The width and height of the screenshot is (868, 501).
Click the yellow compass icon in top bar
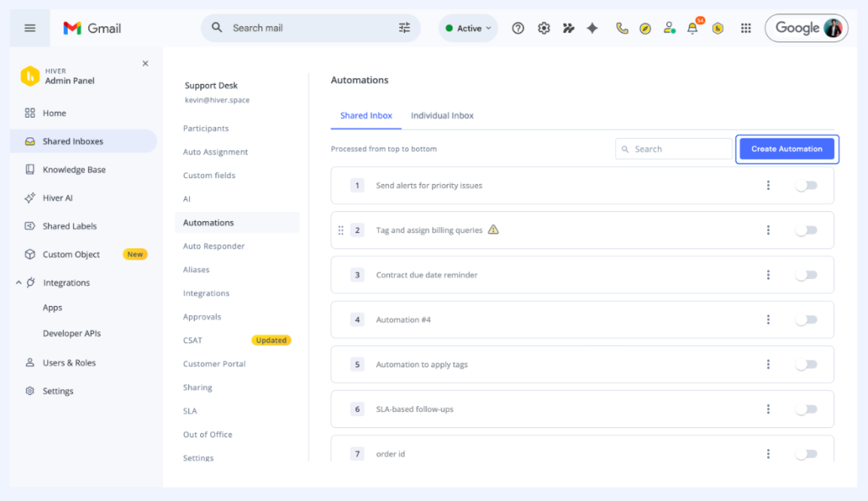(645, 29)
